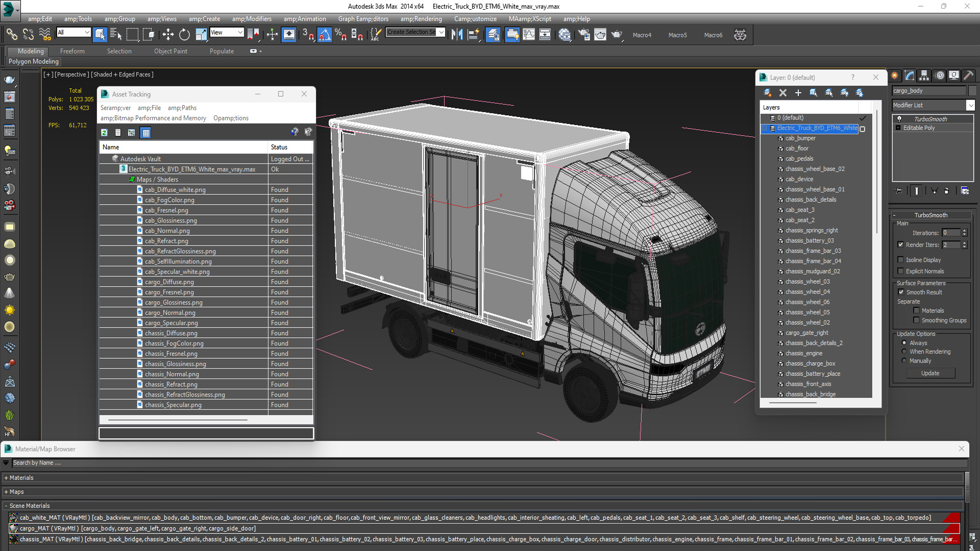Click Freeze All Layers icon

pyautogui.click(x=860, y=92)
